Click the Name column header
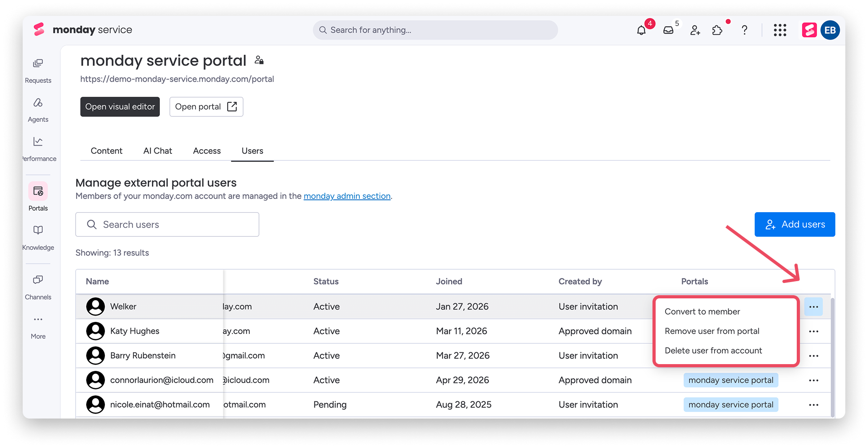The height and width of the screenshot is (448, 868). 98,282
